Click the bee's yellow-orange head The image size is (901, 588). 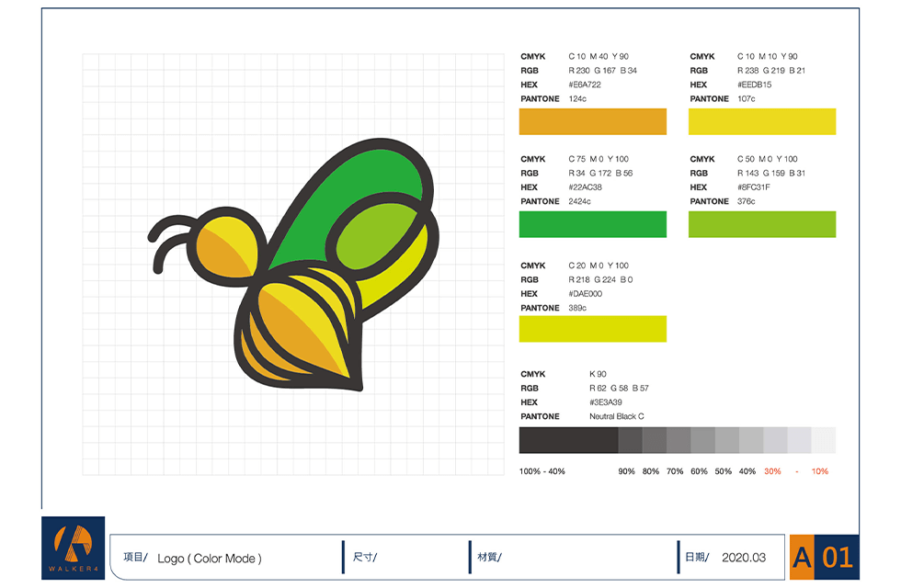[225, 243]
